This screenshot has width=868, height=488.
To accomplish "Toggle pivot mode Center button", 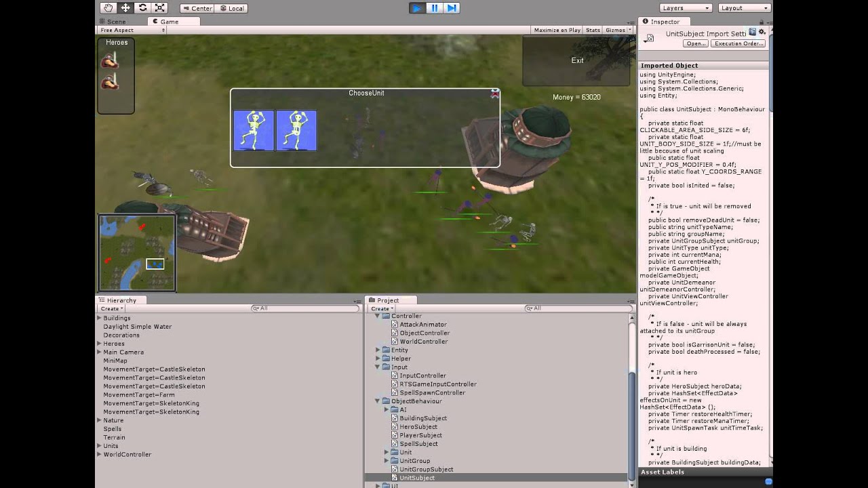I will pyautogui.click(x=197, y=8).
